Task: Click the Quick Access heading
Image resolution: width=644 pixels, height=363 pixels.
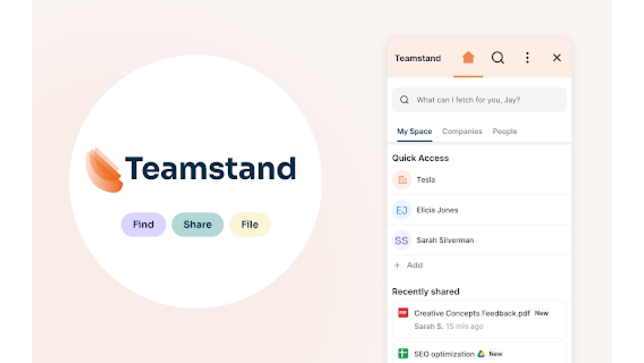Action: coord(421,158)
